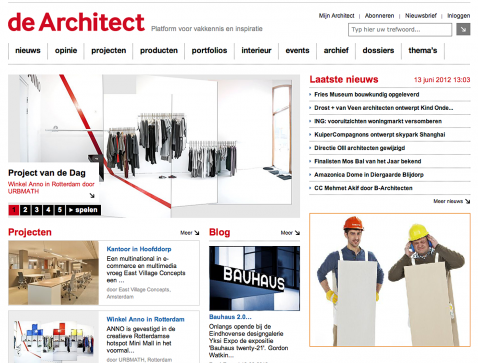Click the Meer arrow beside Projecten heading
This screenshot has height=363, width=478.
click(197, 233)
